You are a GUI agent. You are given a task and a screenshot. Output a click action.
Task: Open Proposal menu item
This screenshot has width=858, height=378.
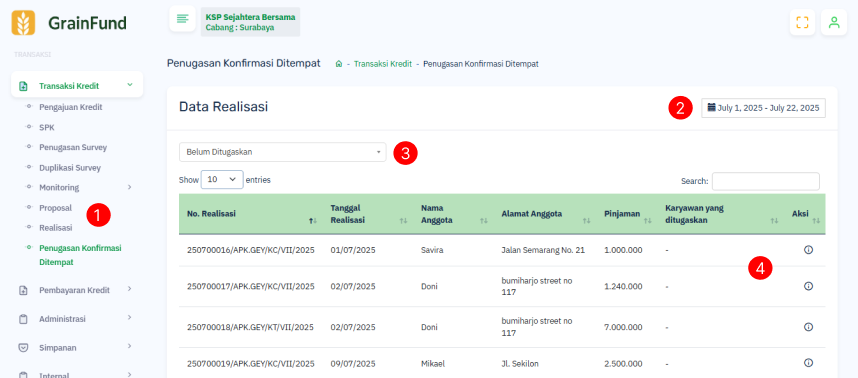pos(55,208)
